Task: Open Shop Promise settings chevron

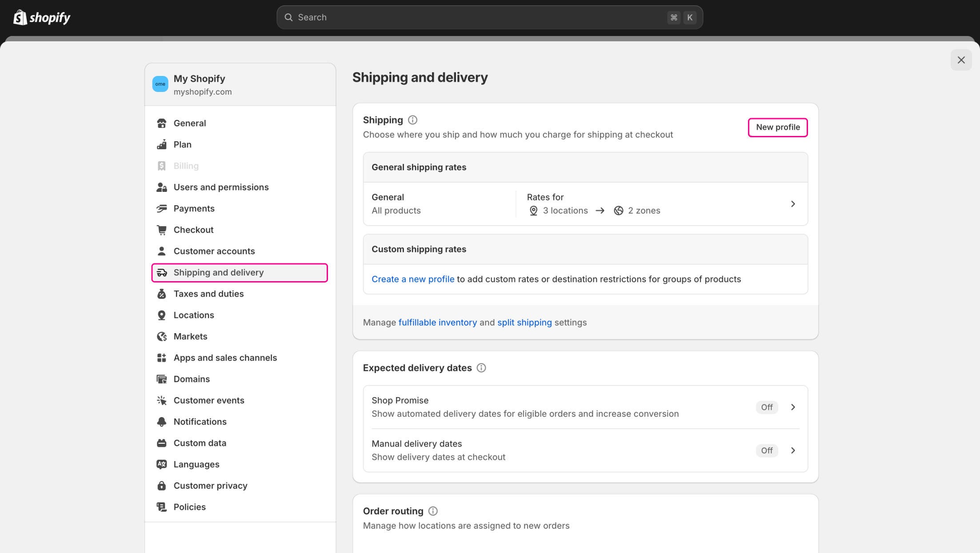Action: tap(793, 407)
